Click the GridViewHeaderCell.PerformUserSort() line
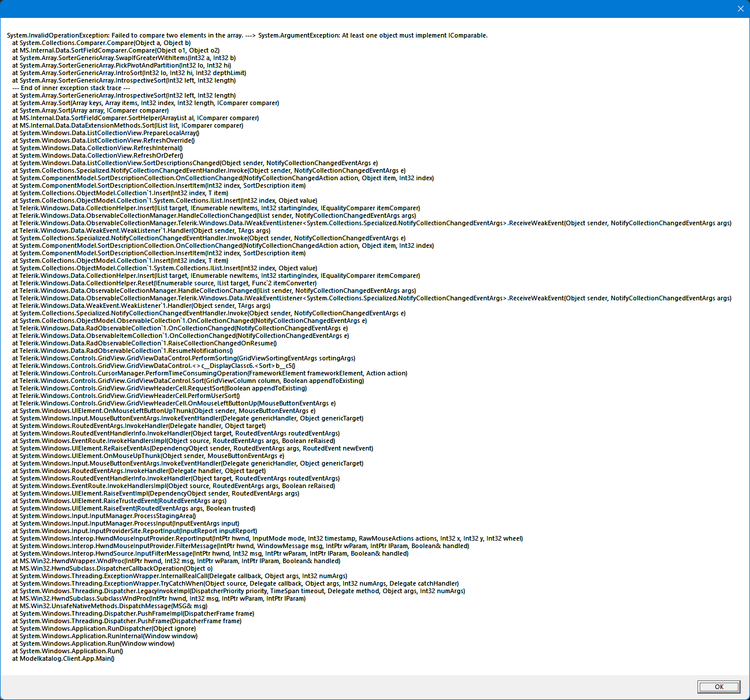The height and width of the screenshot is (700, 750). (126, 396)
